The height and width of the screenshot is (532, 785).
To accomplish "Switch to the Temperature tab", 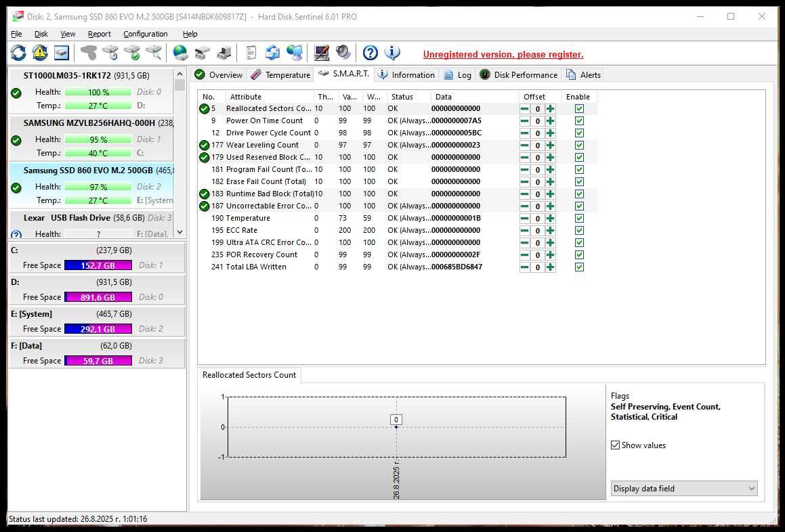I will [x=280, y=74].
